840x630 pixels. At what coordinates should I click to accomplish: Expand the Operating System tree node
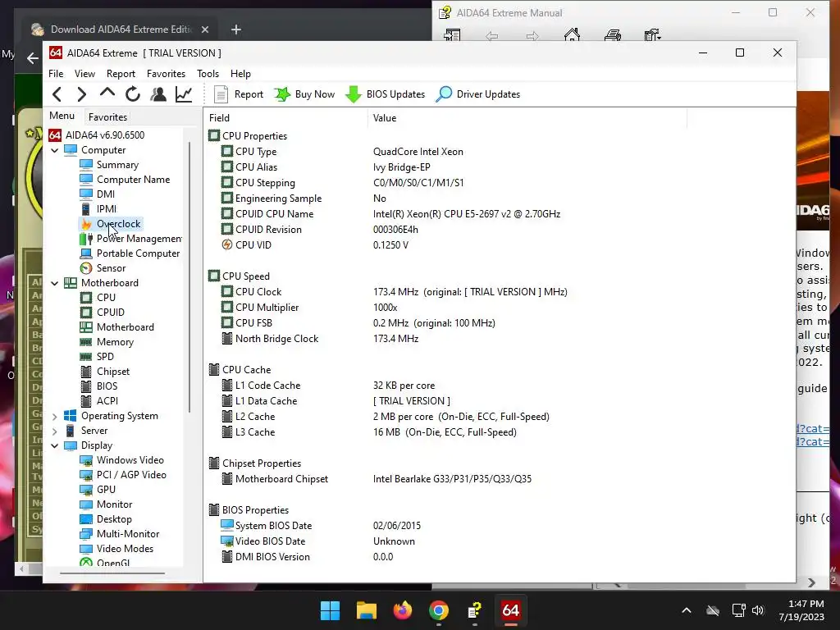55,416
